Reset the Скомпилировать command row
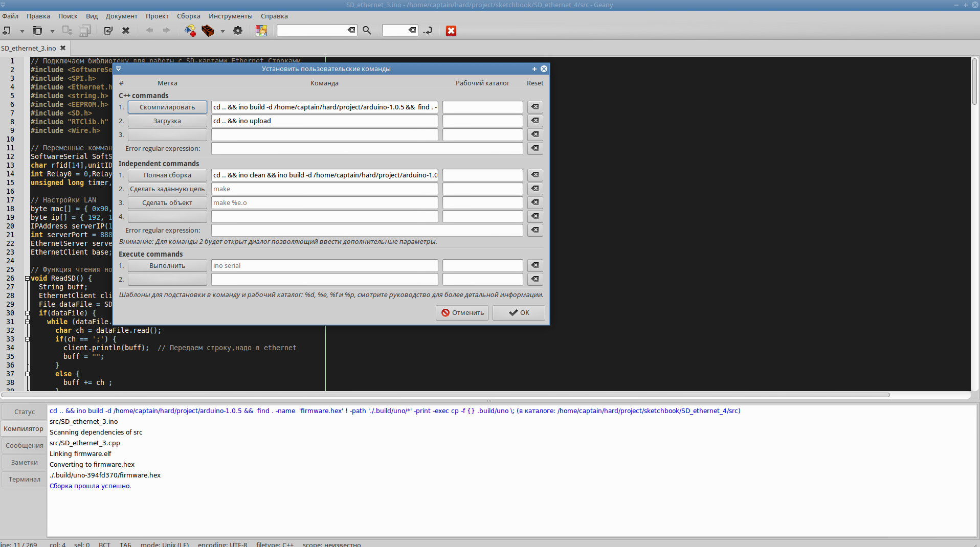 [535, 107]
